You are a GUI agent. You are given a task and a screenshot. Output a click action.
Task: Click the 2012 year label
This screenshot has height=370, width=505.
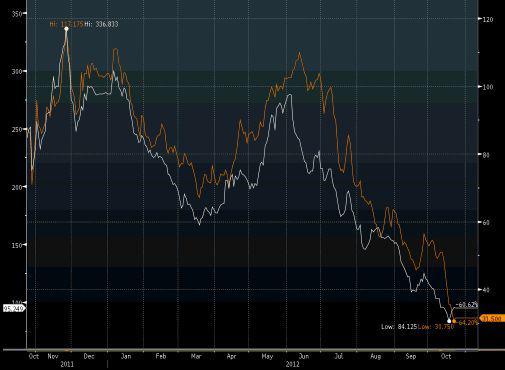pos(292,364)
